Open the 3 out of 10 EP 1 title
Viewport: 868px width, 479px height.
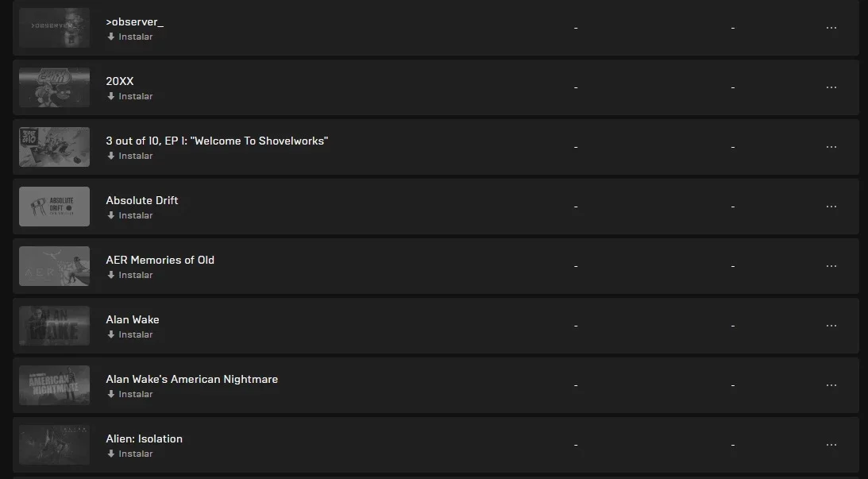(217, 141)
